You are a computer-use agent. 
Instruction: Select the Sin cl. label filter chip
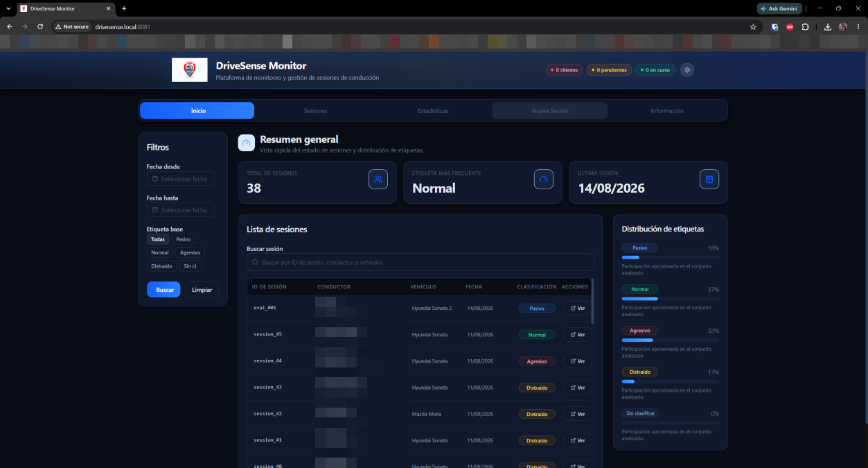pyautogui.click(x=191, y=266)
